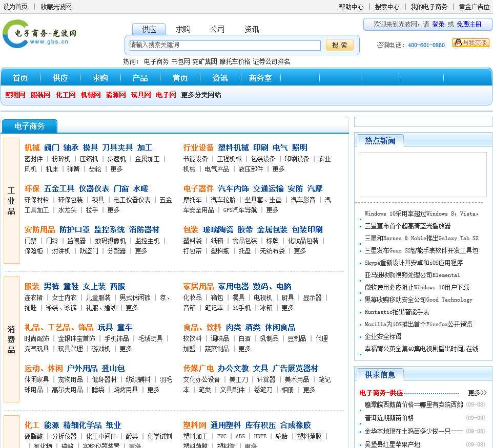Open the 服装 category heading
This screenshot has height=448, width=493.
pyautogui.click(x=32, y=287)
